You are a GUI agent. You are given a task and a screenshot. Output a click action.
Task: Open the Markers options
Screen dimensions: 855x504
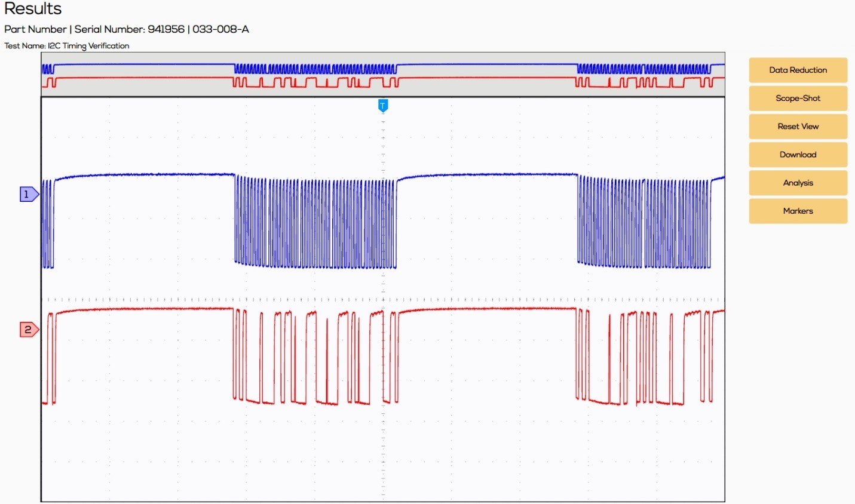[798, 211]
